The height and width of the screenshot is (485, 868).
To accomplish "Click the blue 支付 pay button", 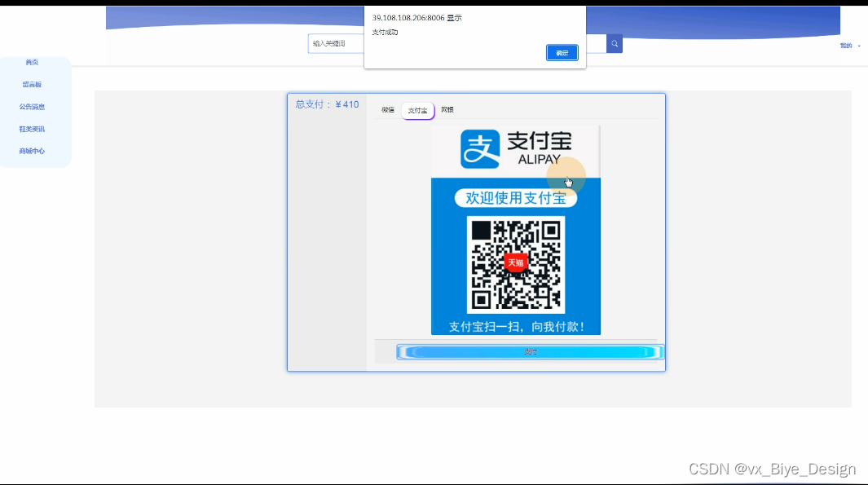I will 531,351.
